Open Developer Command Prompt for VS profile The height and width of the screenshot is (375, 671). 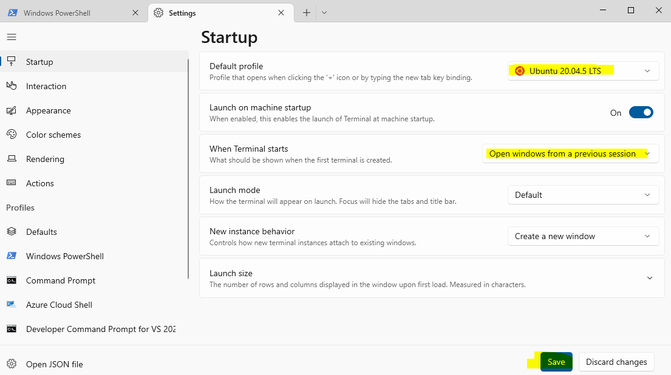94,329
